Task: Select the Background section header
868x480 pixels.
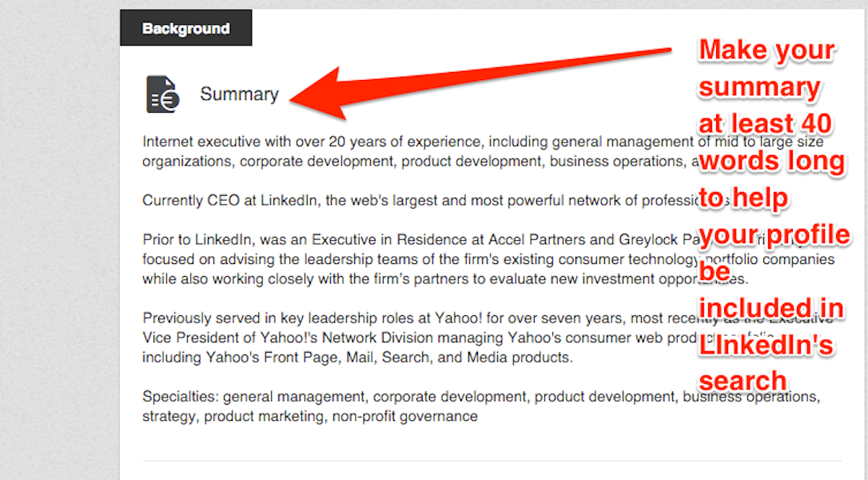Action: (x=185, y=27)
